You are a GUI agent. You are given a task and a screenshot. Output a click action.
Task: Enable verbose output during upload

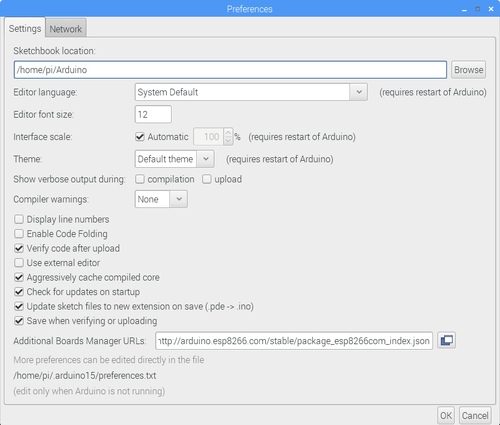click(x=207, y=179)
